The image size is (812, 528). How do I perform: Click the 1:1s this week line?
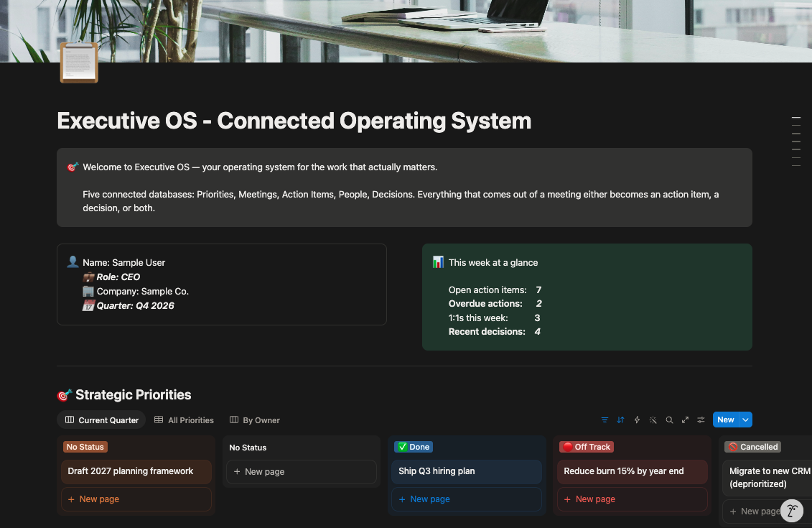coord(495,318)
